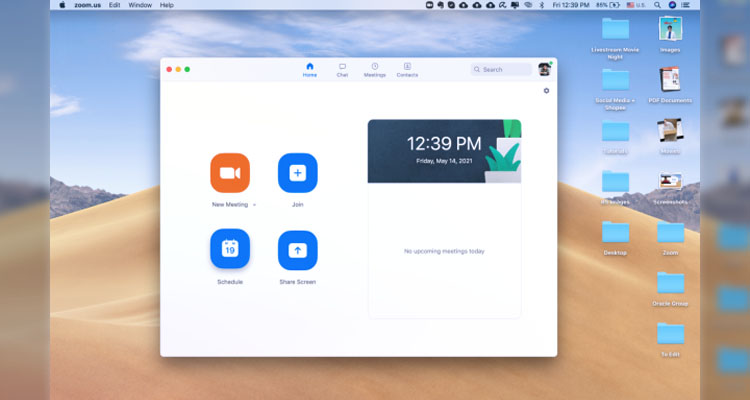The image size is (750, 400).
Task: Click the New Meeting label
Action: [x=230, y=205]
